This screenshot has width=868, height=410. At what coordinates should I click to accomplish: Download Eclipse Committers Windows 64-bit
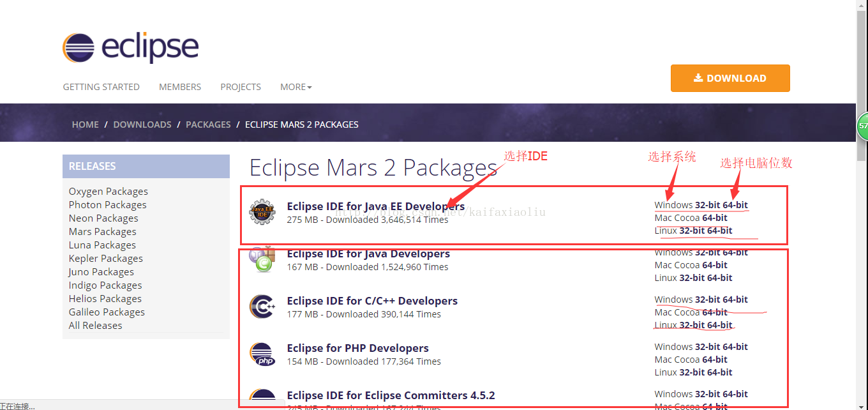tap(735, 394)
